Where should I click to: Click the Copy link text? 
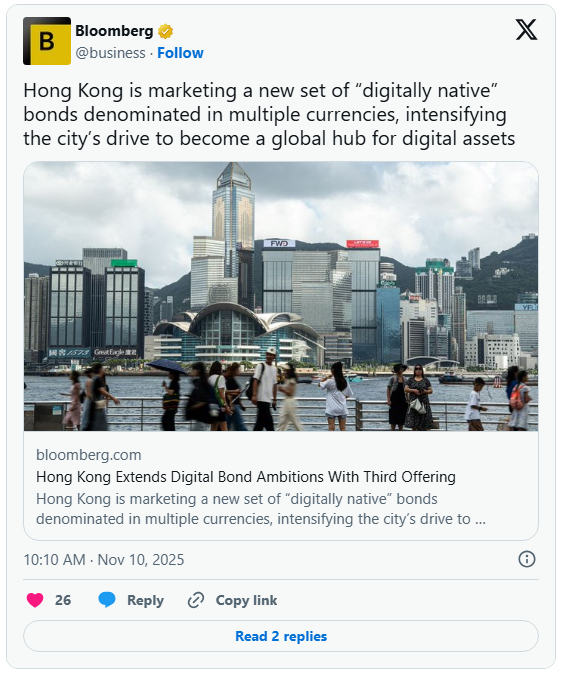tap(246, 600)
